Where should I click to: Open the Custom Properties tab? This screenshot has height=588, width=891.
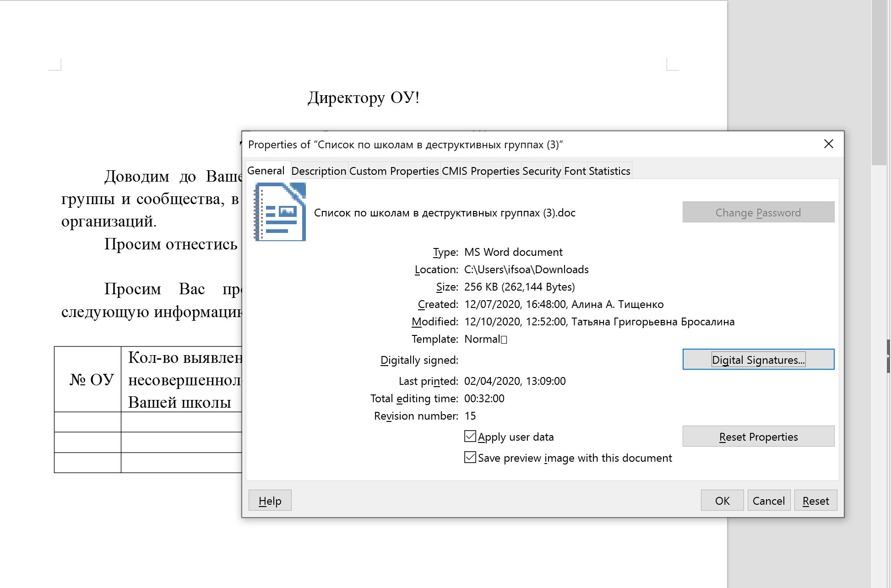[394, 171]
